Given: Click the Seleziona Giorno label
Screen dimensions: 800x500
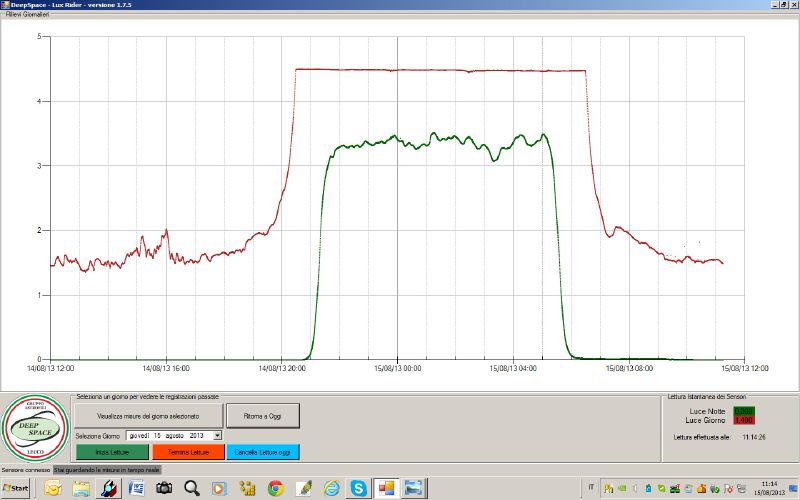Looking at the screenshot, I should pyautogui.click(x=97, y=436).
